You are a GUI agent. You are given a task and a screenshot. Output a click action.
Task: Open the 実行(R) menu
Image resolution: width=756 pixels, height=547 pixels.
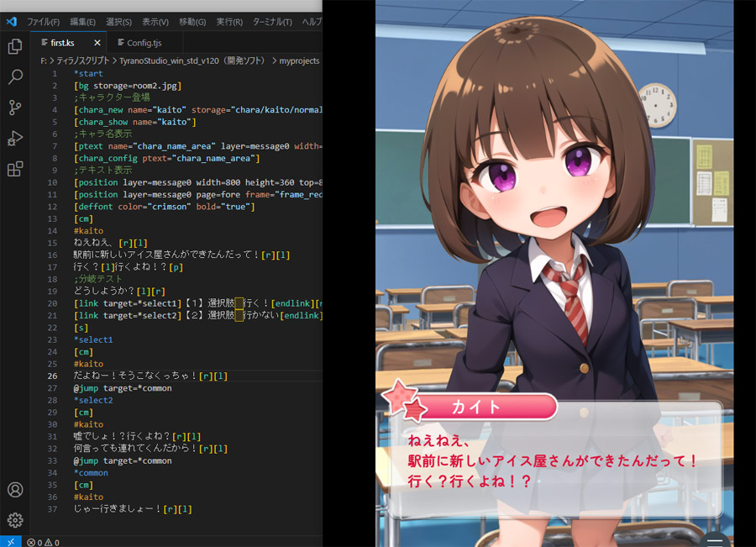tap(229, 22)
